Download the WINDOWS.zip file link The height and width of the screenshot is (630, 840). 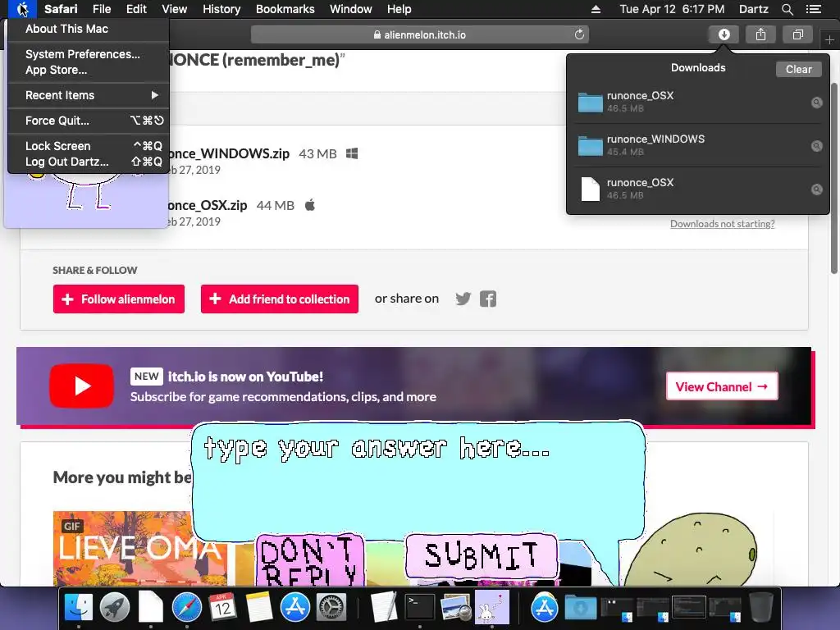click(x=228, y=153)
